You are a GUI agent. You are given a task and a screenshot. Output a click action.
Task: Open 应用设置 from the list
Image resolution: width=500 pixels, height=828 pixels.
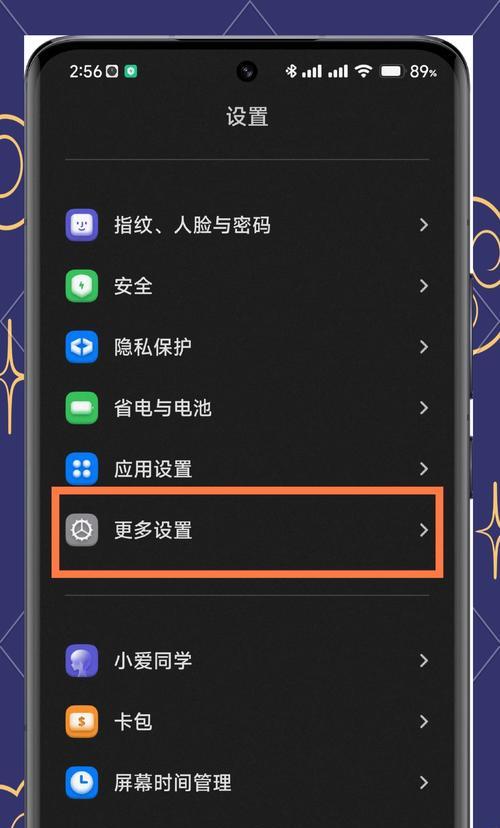click(247, 469)
